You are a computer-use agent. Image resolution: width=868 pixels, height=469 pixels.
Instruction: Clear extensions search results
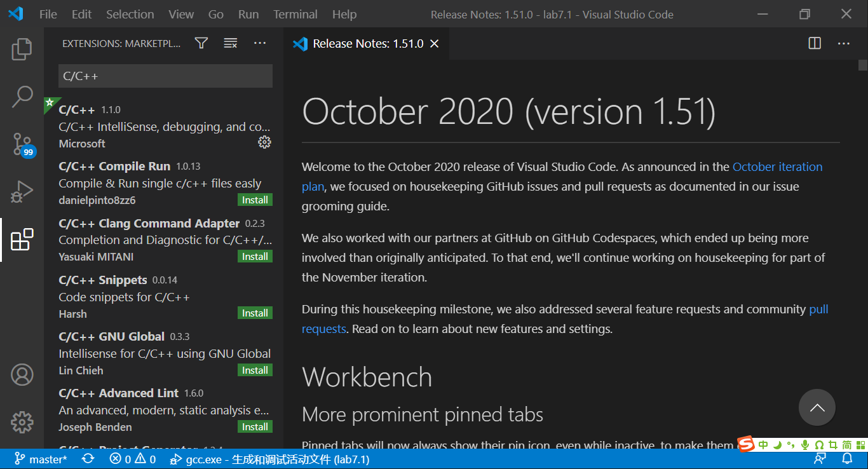[x=231, y=43]
